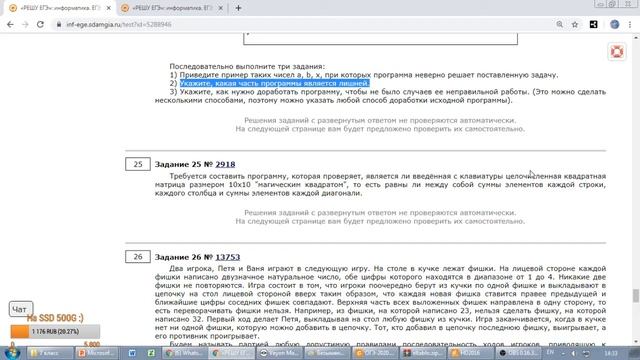Open the Chrome three-dot menu
Screen dimensions: 640x360
(630, 24)
